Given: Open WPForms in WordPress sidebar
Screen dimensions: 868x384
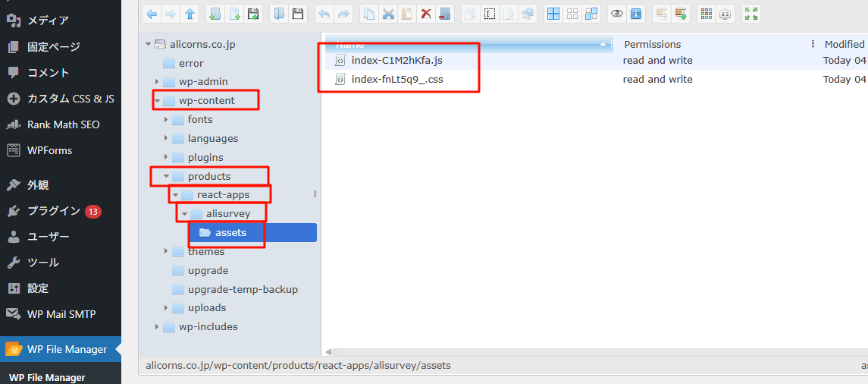Looking at the screenshot, I should (x=49, y=150).
